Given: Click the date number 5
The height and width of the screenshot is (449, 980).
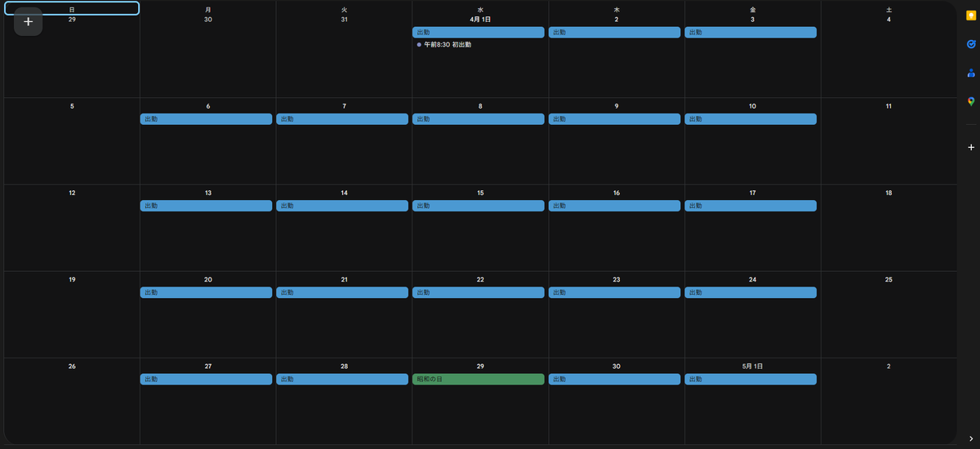Looking at the screenshot, I should tap(72, 106).
